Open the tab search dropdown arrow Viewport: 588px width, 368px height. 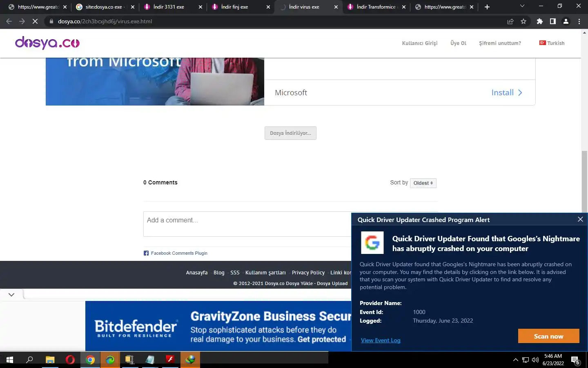tap(522, 6)
